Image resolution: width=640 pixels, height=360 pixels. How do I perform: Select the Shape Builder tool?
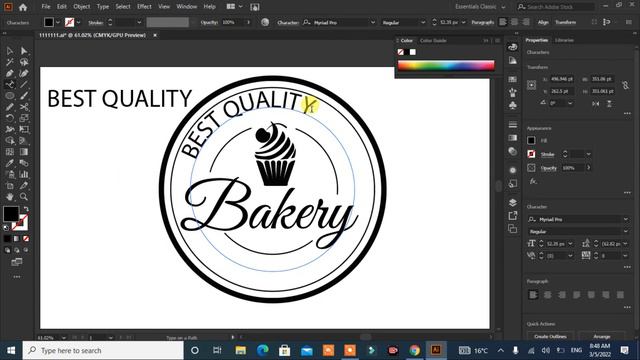pyautogui.click(x=10, y=141)
